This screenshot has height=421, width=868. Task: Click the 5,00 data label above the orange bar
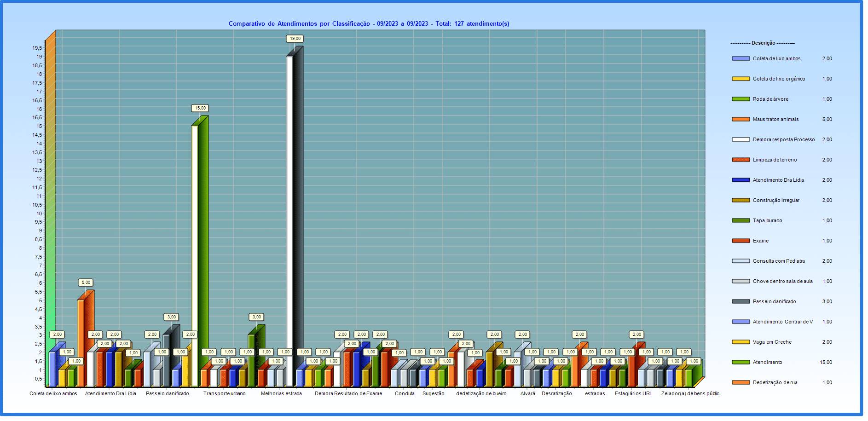pos(86,283)
